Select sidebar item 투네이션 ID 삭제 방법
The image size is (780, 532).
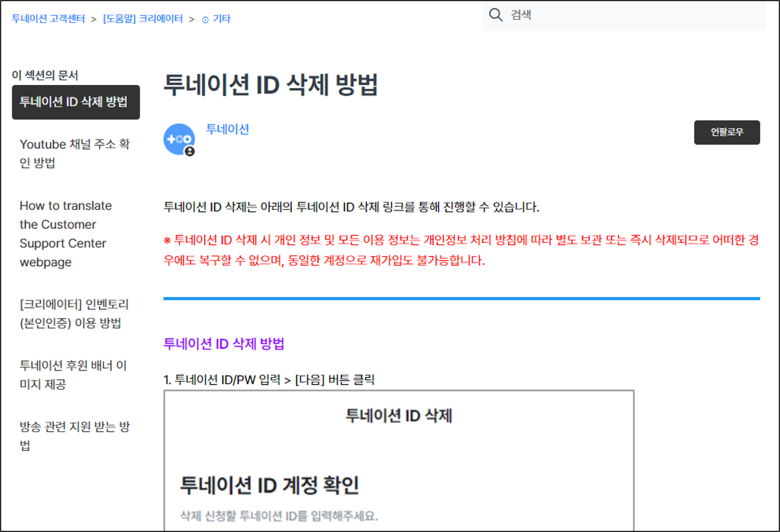(76, 102)
